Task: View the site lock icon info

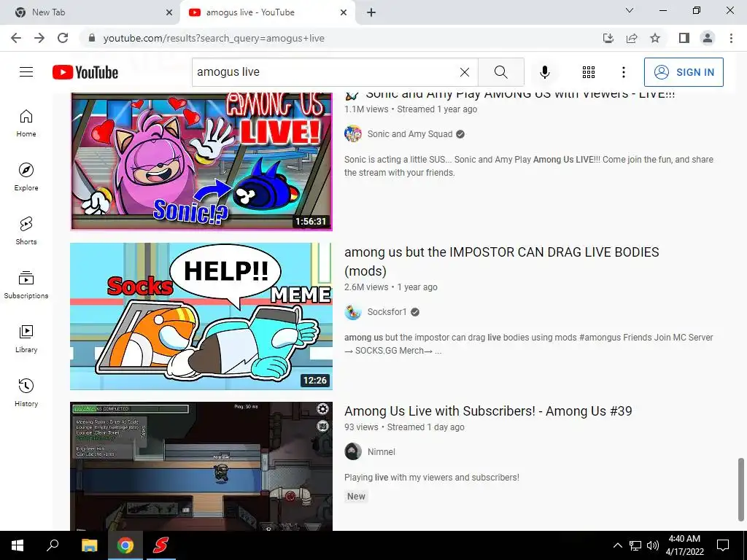Action: pos(92,38)
